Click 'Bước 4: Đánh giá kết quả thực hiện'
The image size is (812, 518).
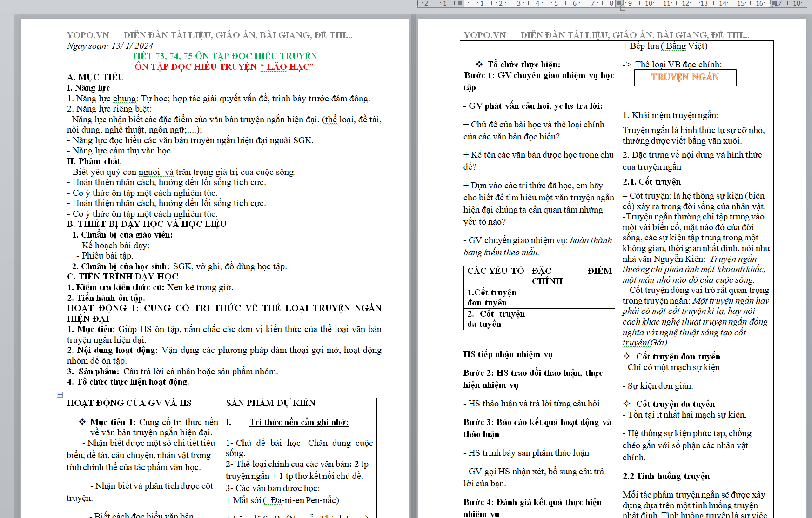point(533,508)
